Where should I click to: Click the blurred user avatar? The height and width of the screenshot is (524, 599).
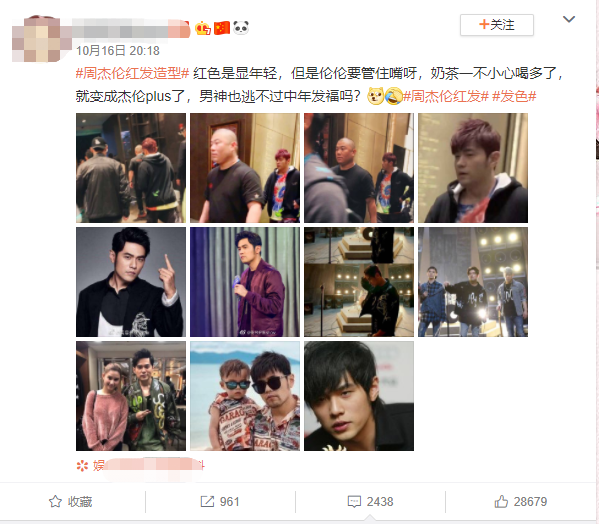[37, 39]
